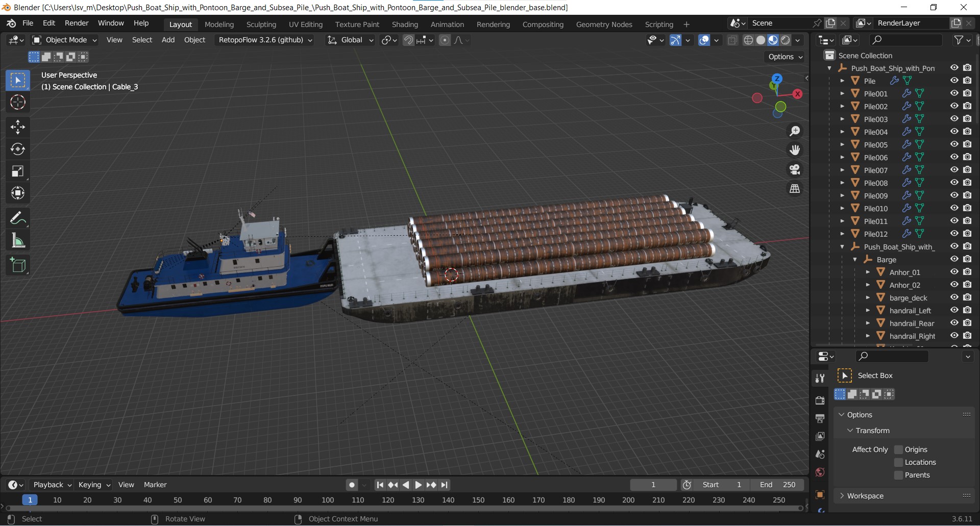Select the Measure tool
This screenshot has width=980, height=526.
pos(18,240)
